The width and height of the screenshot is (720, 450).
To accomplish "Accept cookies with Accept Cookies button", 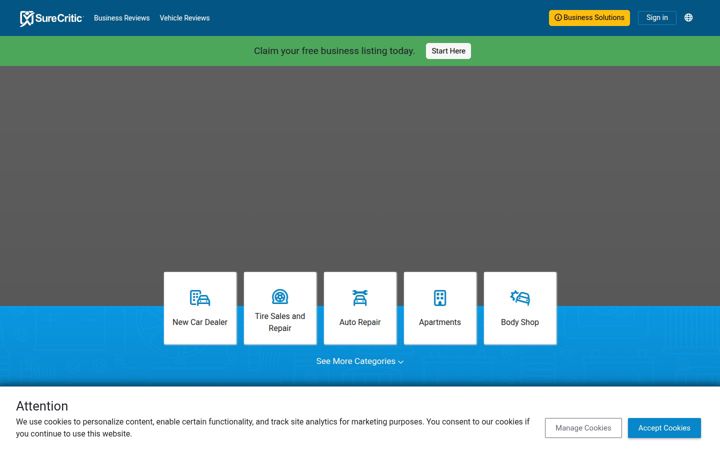I will click(664, 428).
